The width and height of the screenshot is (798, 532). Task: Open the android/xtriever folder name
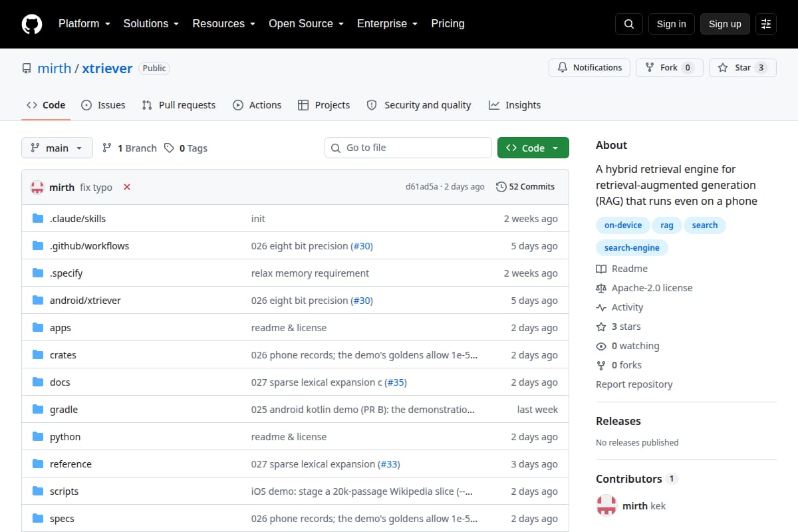85,301
